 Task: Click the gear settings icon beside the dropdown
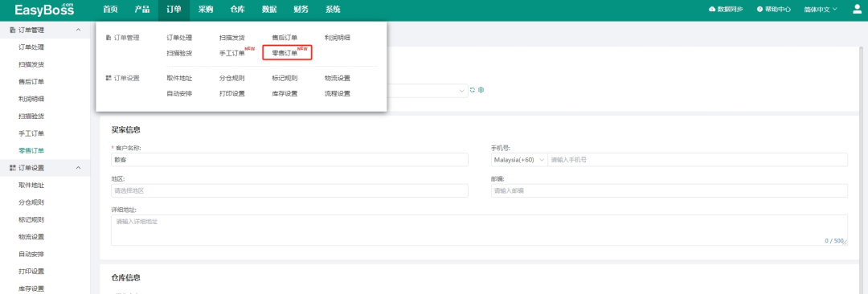[x=481, y=90]
